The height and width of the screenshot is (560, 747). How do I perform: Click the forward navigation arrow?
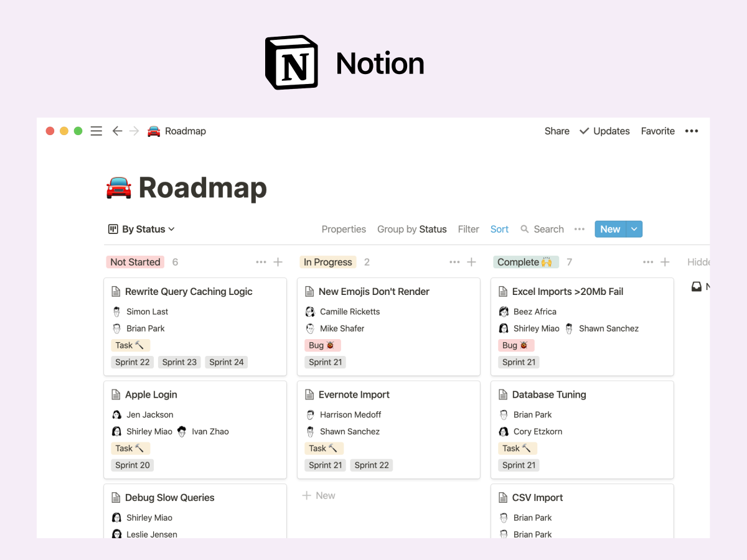point(134,131)
